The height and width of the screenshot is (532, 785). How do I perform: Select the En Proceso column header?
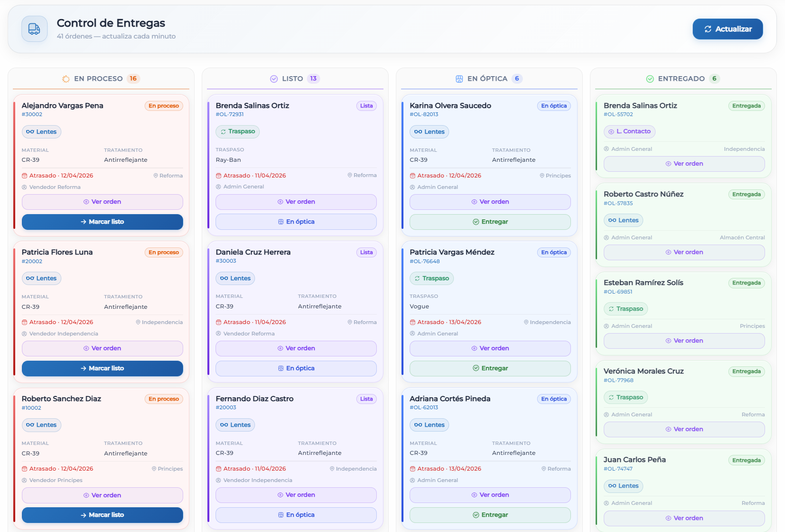click(98, 79)
